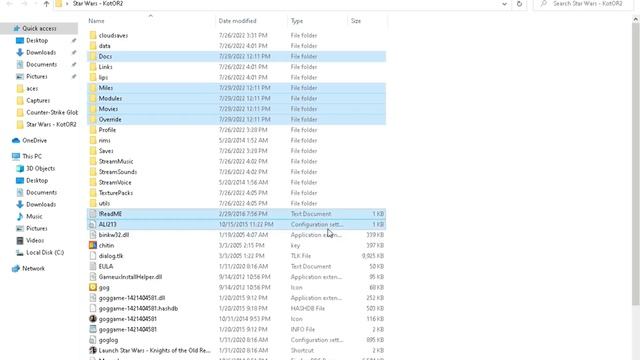Select the goglog configuration file
The height and width of the screenshot is (360, 640).
(108, 340)
